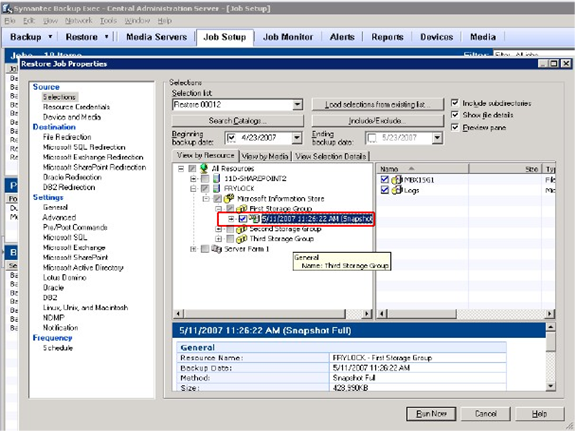Click the Microsoft Information Store icon
The image size is (577, 433).
point(229,199)
